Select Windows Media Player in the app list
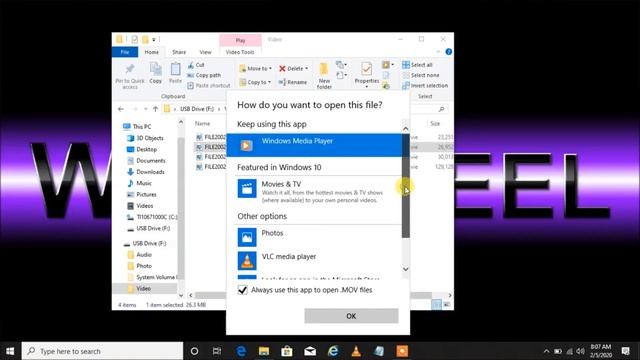 314,145
